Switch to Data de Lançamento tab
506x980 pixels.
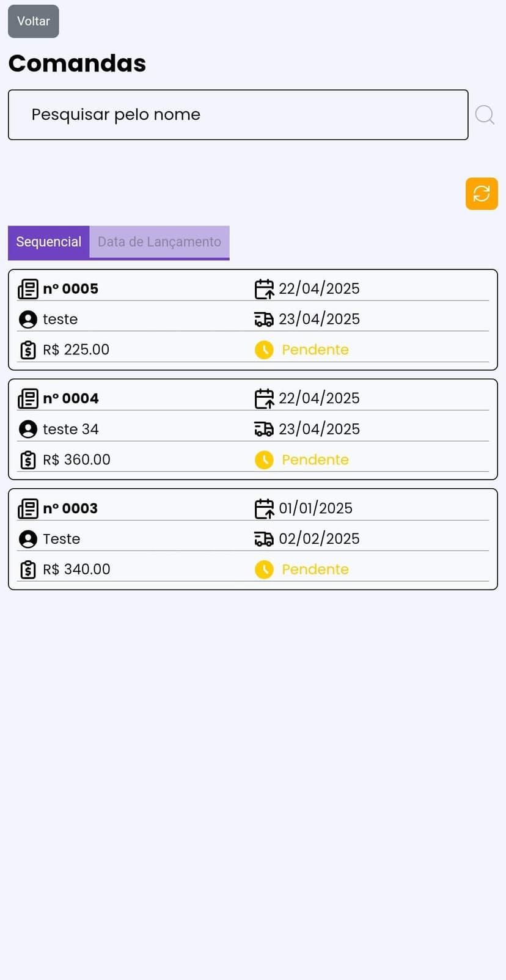point(159,242)
